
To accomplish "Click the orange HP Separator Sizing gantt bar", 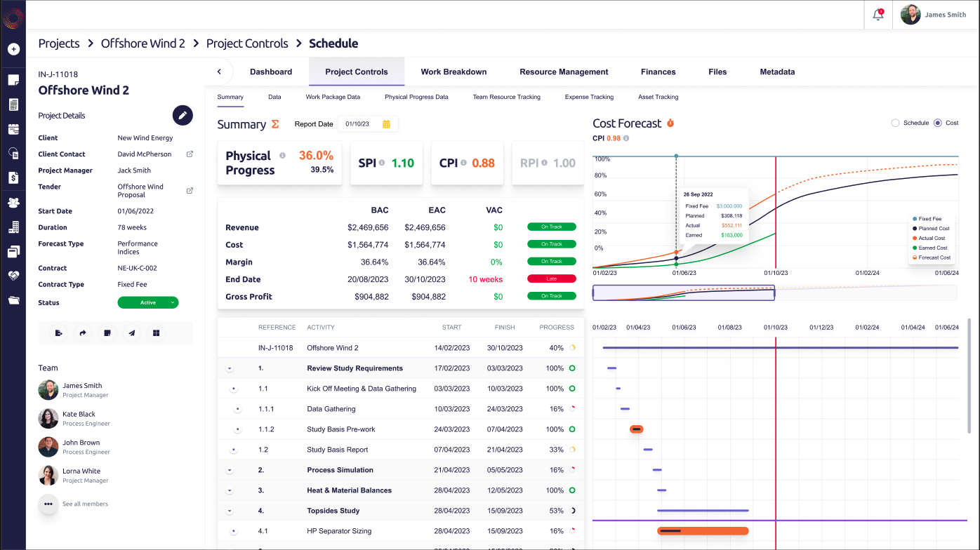I will [703, 531].
